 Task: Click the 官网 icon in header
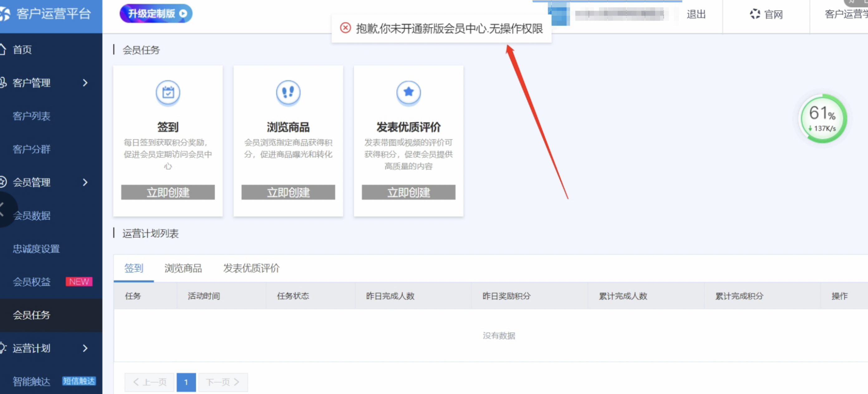(755, 14)
